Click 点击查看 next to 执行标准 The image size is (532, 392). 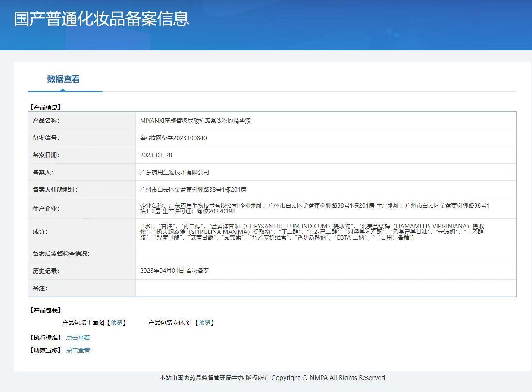(78, 338)
